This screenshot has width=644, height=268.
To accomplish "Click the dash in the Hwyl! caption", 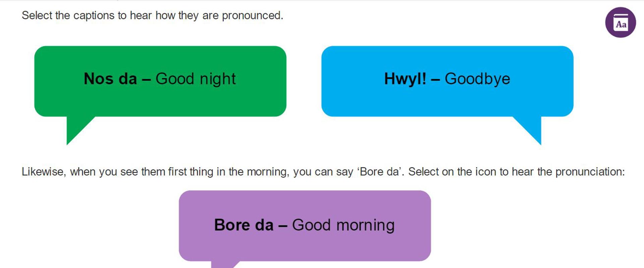I will click(435, 79).
